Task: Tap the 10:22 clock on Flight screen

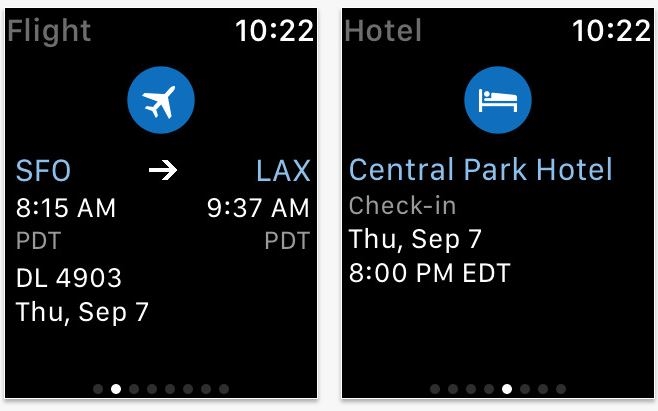Action: 274,31
